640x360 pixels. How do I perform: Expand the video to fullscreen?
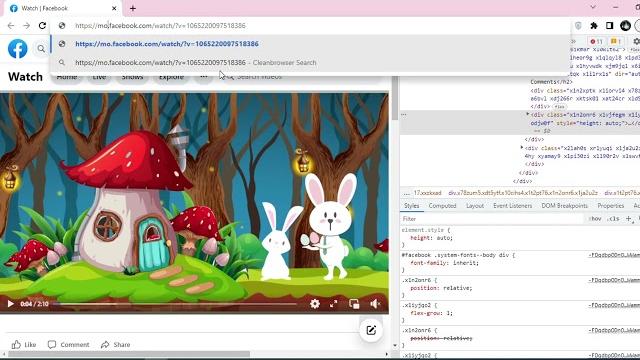(333, 304)
